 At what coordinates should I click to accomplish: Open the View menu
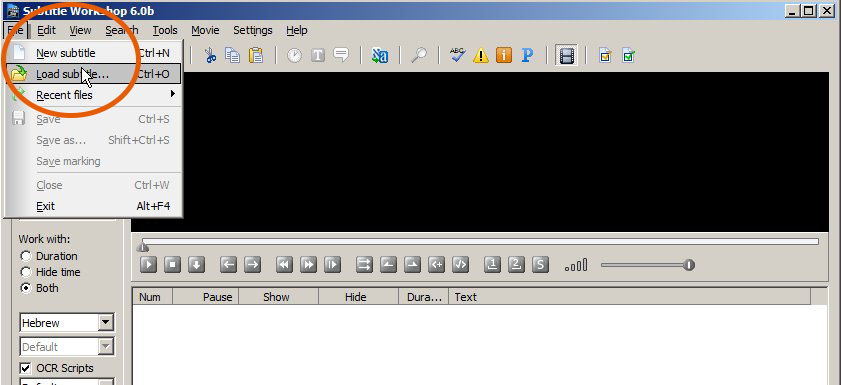(x=80, y=30)
